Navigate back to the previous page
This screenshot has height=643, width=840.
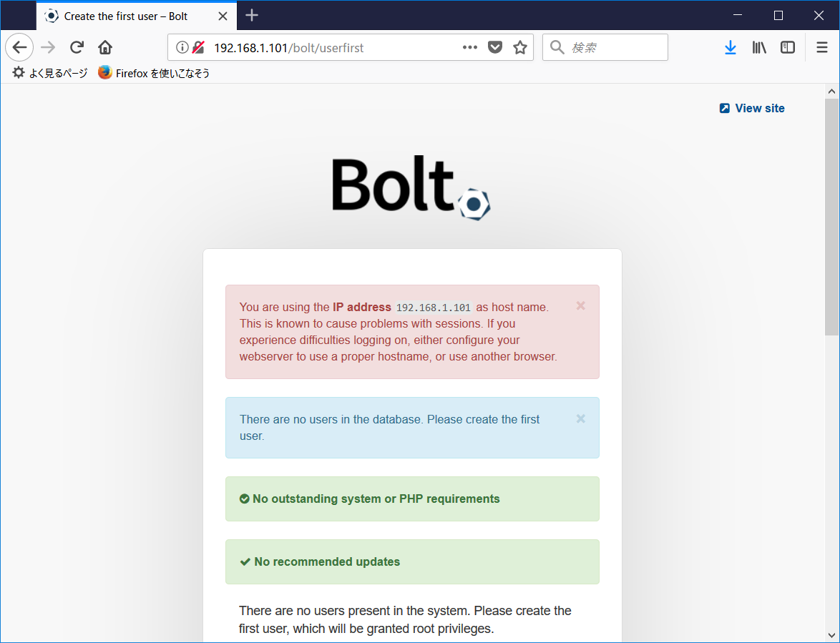[x=19, y=46]
